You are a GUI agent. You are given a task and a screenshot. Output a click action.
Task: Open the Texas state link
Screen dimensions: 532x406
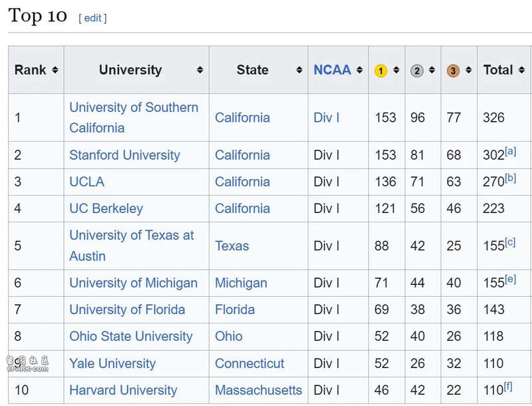[x=231, y=246]
